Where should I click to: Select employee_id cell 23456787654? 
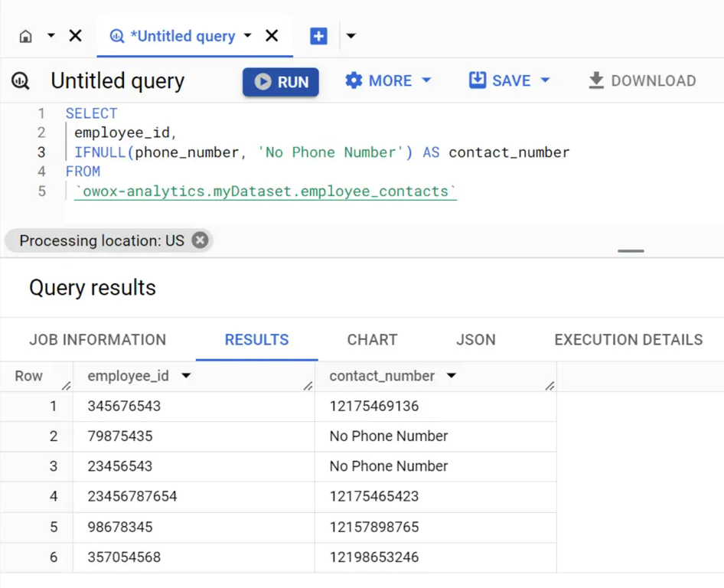194,497
